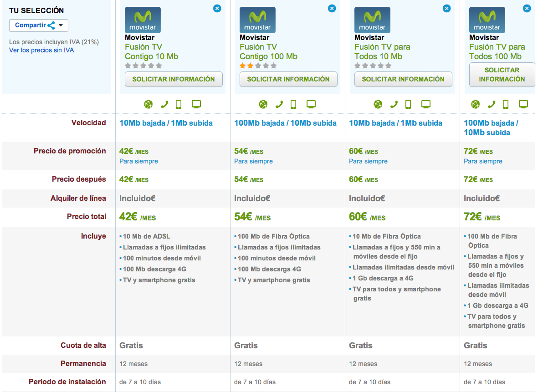The image size is (538, 392).
Task: Click Ver los precios sin IVA link
Action: coord(41,50)
